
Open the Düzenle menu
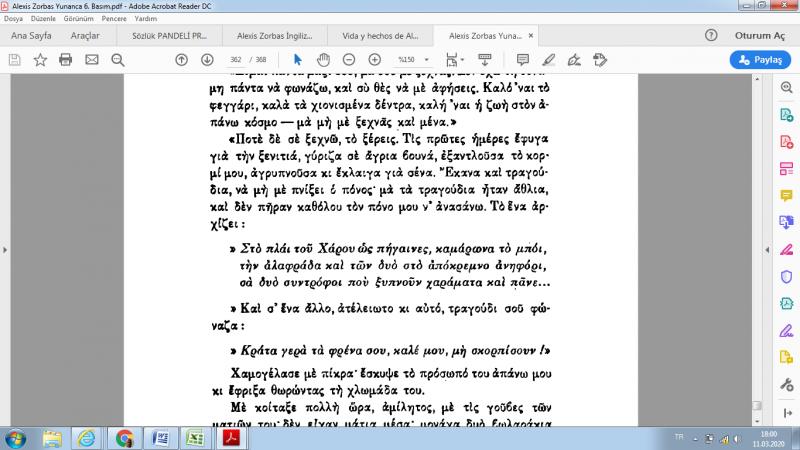pos(43,18)
